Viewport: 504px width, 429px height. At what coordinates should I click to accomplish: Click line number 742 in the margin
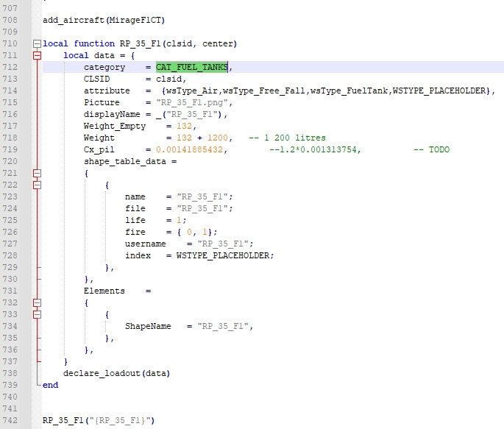point(10,420)
